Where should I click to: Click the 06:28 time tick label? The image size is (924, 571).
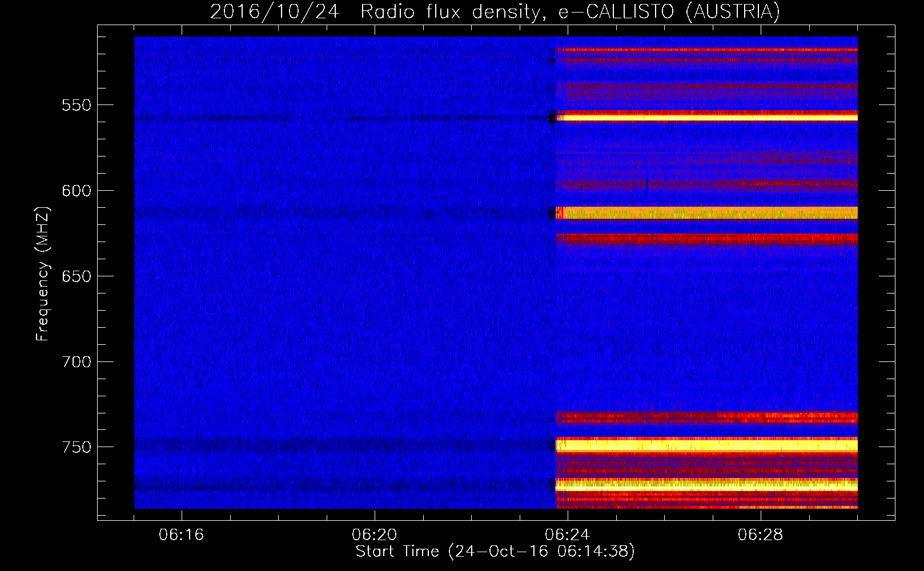[x=761, y=535]
